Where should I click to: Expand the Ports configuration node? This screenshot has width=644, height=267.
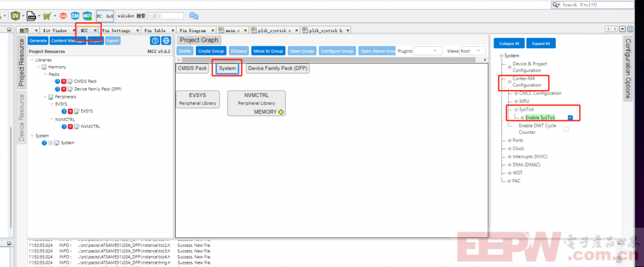click(x=509, y=140)
